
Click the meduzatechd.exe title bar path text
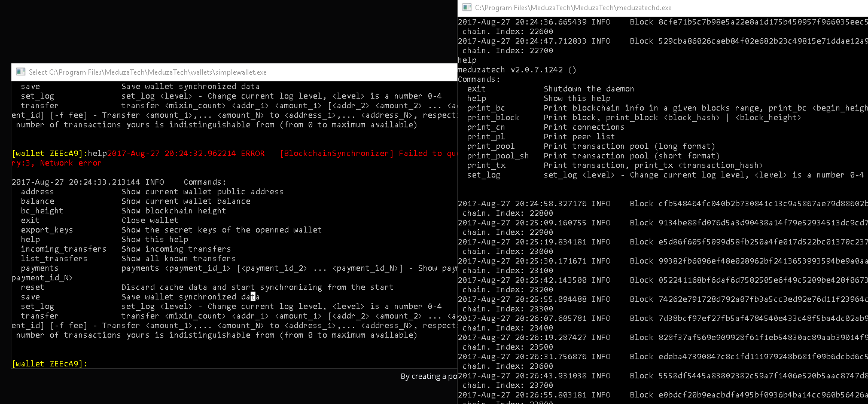click(573, 8)
